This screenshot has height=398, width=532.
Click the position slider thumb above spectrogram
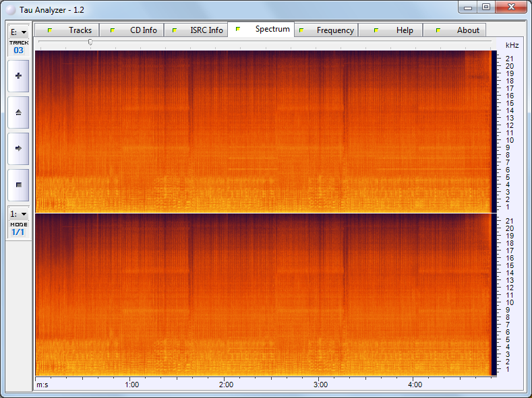(90, 42)
